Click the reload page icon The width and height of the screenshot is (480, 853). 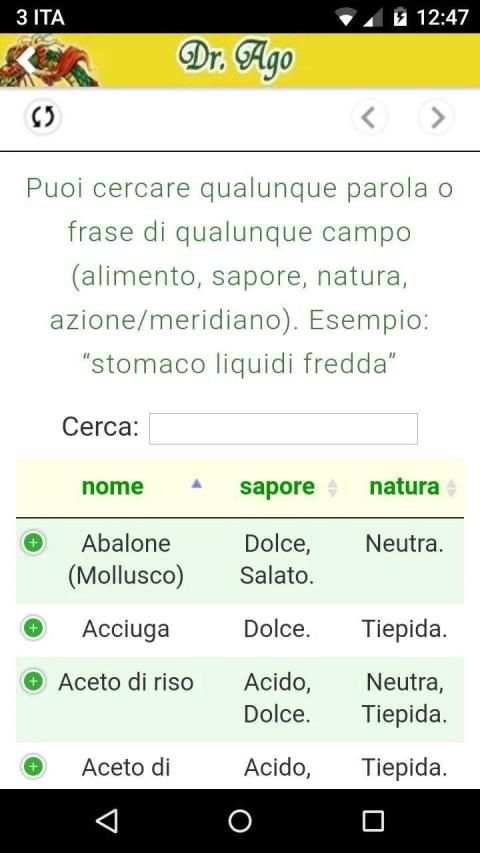click(42, 116)
